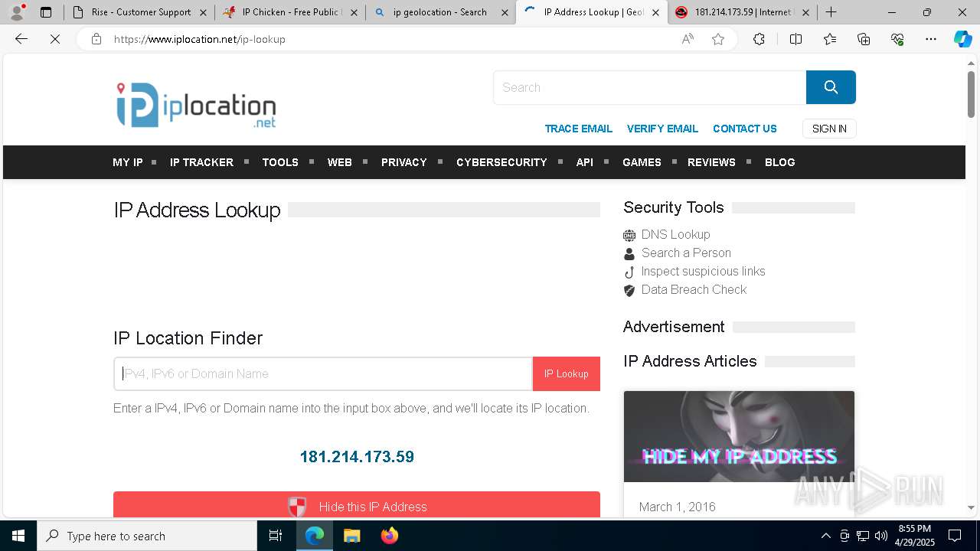Open DNS Lookup link

point(676,234)
